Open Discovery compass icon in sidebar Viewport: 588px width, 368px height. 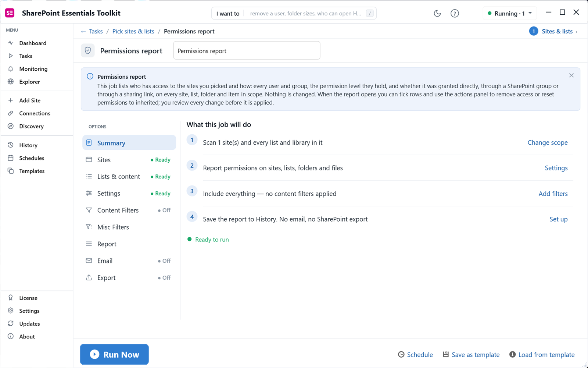[11, 126]
